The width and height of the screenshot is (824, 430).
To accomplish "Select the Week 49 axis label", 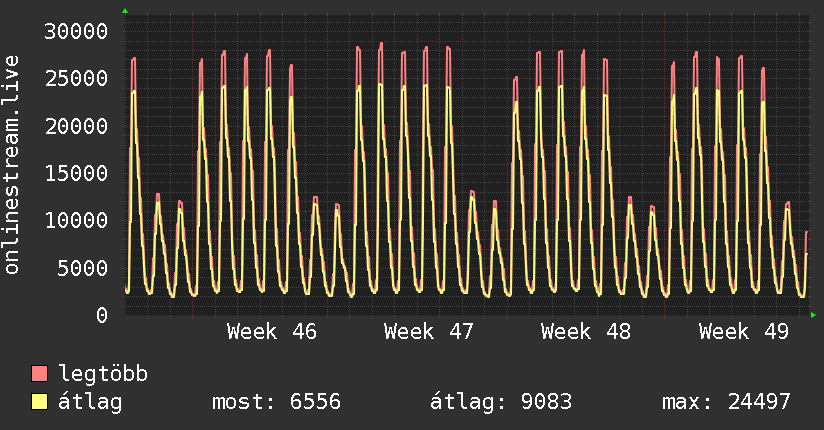I will pos(744,331).
